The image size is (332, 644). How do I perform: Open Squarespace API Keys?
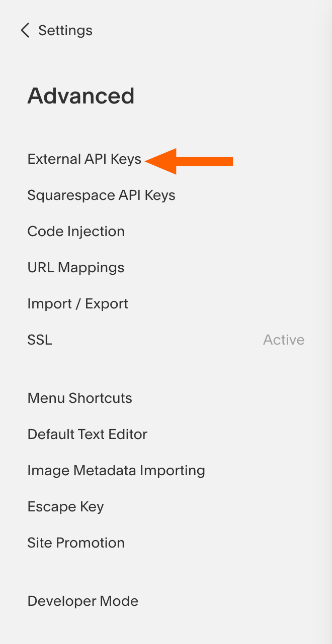click(101, 195)
